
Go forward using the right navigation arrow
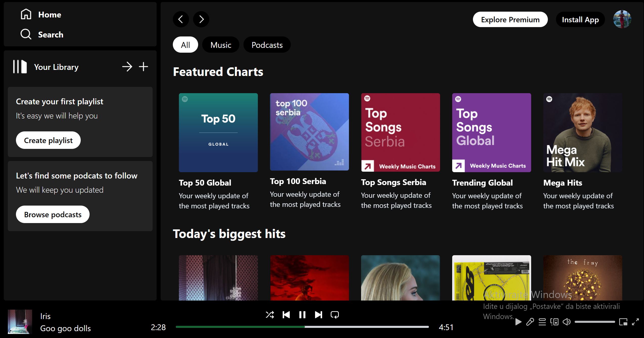click(201, 19)
